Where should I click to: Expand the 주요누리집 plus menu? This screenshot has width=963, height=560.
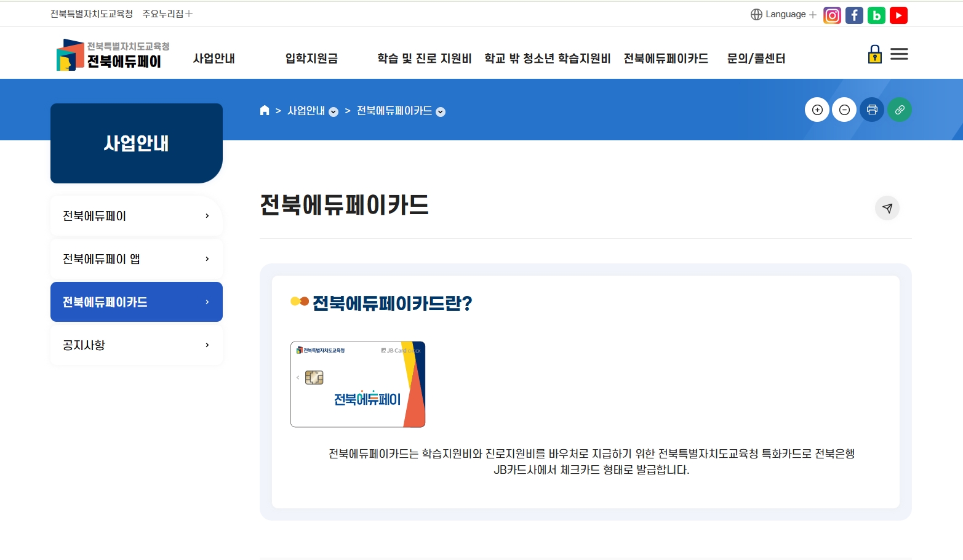tap(189, 14)
